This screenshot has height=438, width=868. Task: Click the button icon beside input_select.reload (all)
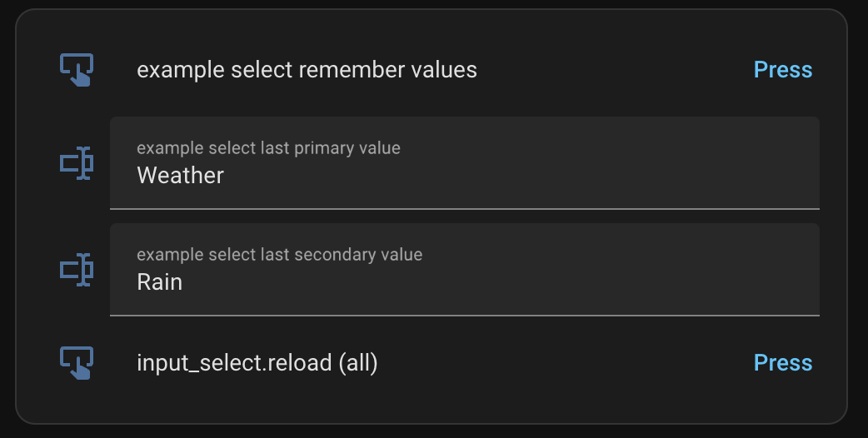pyautogui.click(x=77, y=363)
